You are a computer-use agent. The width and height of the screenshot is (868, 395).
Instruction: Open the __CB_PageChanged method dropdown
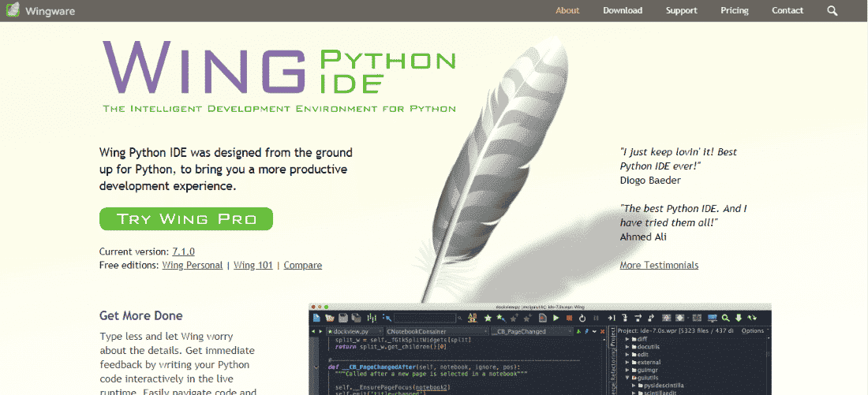[x=531, y=332]
